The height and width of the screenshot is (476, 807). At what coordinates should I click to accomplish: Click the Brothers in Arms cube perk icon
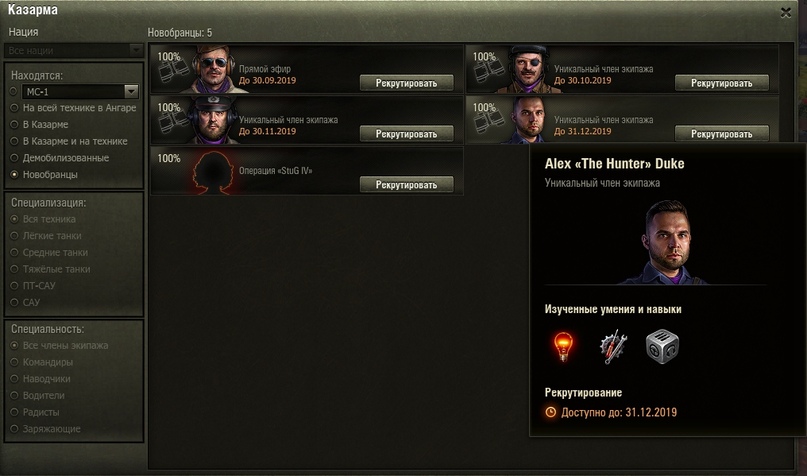click(x=662, y=346)
